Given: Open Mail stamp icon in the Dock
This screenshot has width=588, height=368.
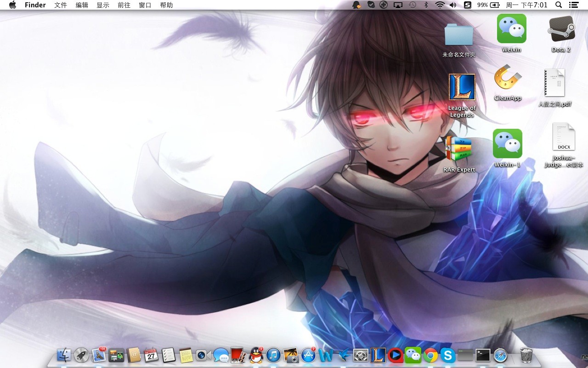Looking at the screenshot, I should point(99,355).
